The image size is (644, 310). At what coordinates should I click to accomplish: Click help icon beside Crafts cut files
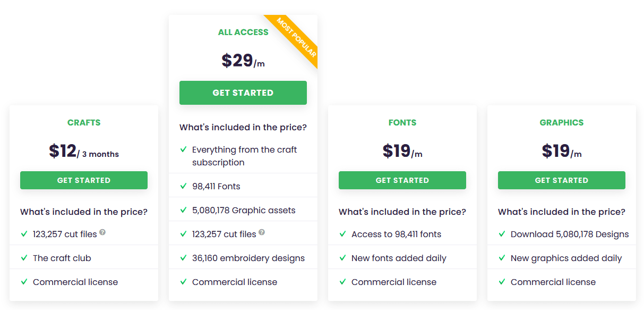point(102,232)
